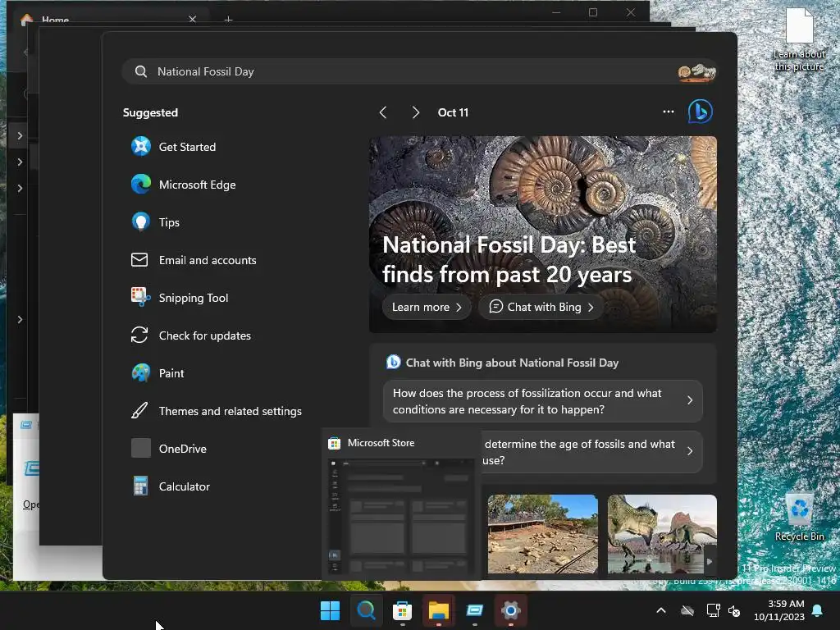Open the more options ellipsis menu
Image resolution: width=840 pixels, height=630 pixels.
pos(668,112)
